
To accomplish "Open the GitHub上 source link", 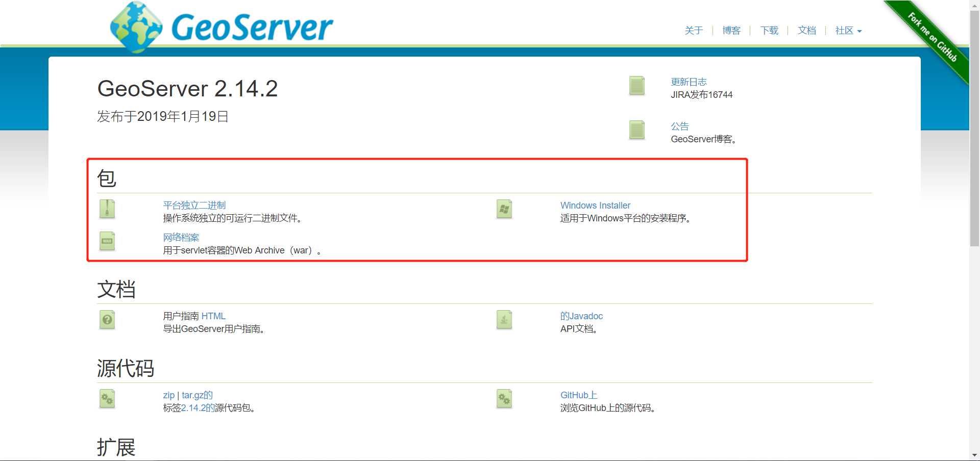I will click(579, 395).
